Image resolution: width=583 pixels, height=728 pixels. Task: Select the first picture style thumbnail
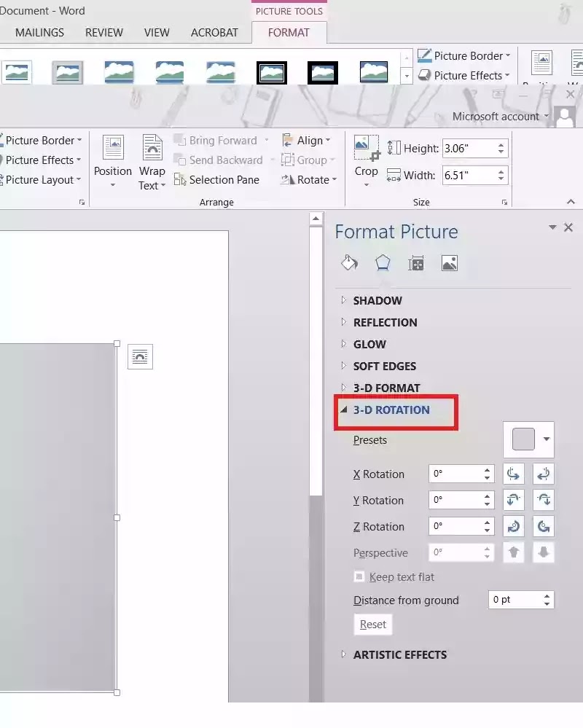click(x=17, y=72)
